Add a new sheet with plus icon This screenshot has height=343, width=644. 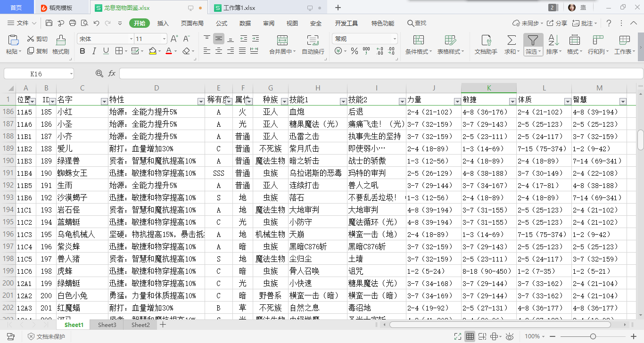coord(163,325)
